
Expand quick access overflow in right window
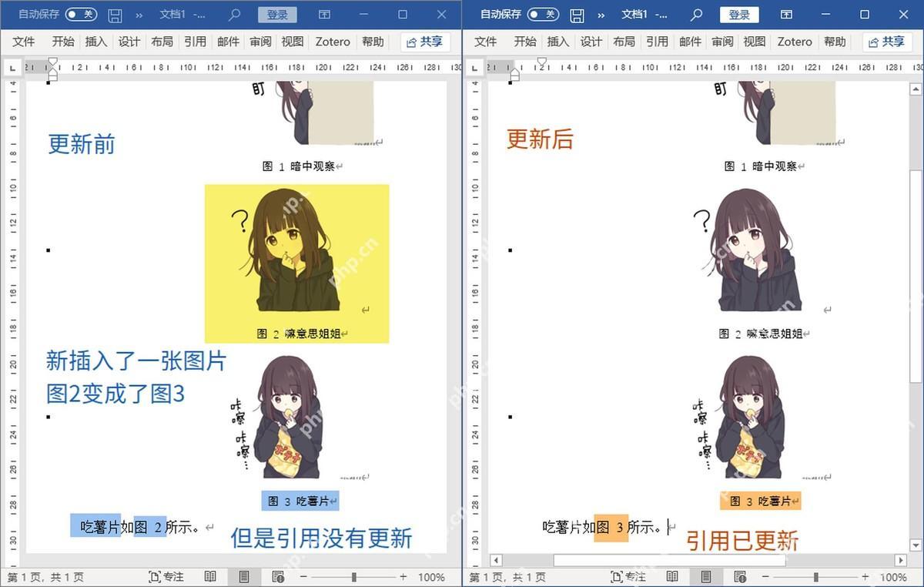pos(601,15)
